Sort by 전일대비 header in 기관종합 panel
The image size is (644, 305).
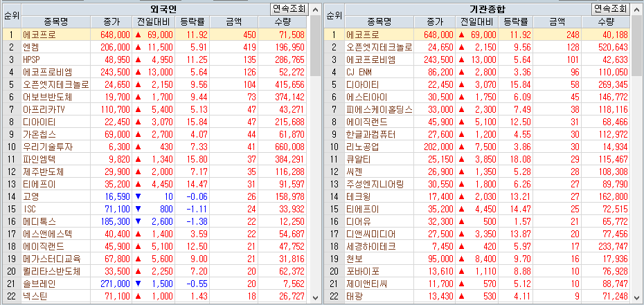[x=476, y=21]
